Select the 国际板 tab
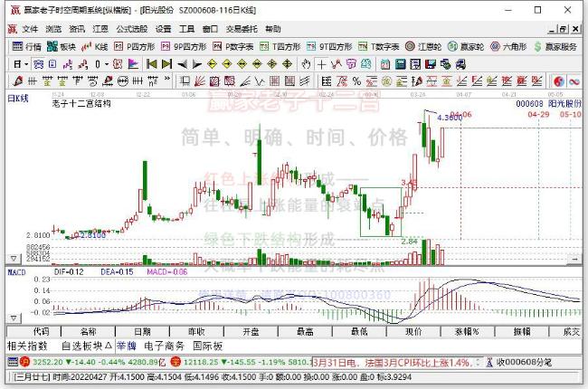The width and height of the screenshot is (588, 389). (x=208, y=346)
